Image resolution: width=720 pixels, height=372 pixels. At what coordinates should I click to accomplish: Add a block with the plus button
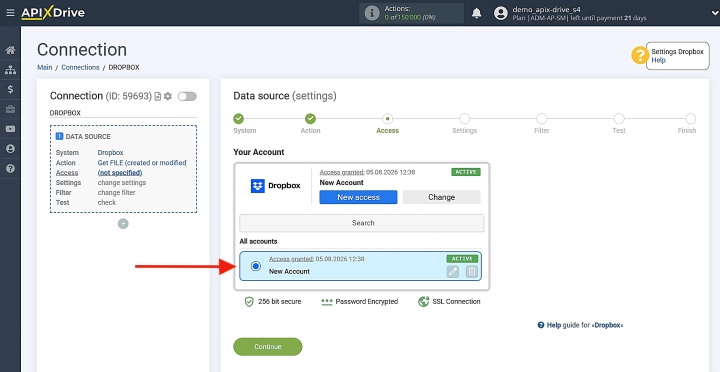pos(123,224)
